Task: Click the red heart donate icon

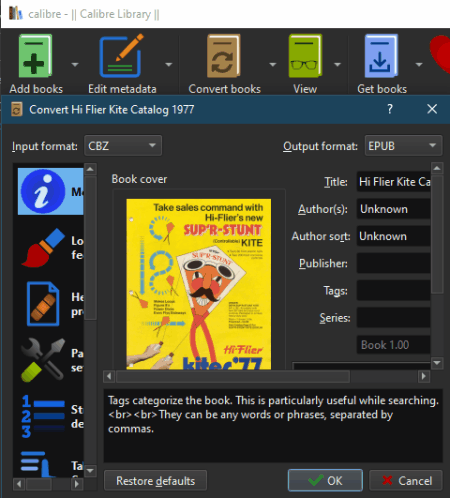Action: tap(441, 54)
